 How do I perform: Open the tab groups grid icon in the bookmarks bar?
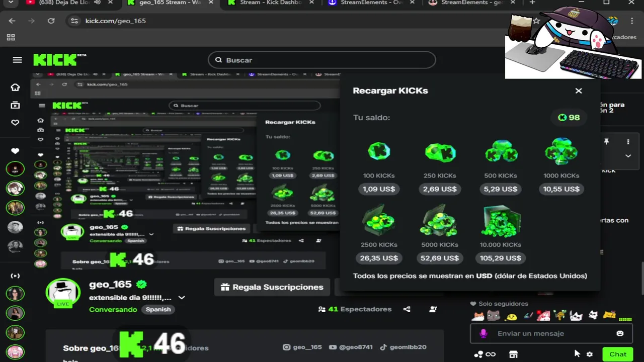11,37
